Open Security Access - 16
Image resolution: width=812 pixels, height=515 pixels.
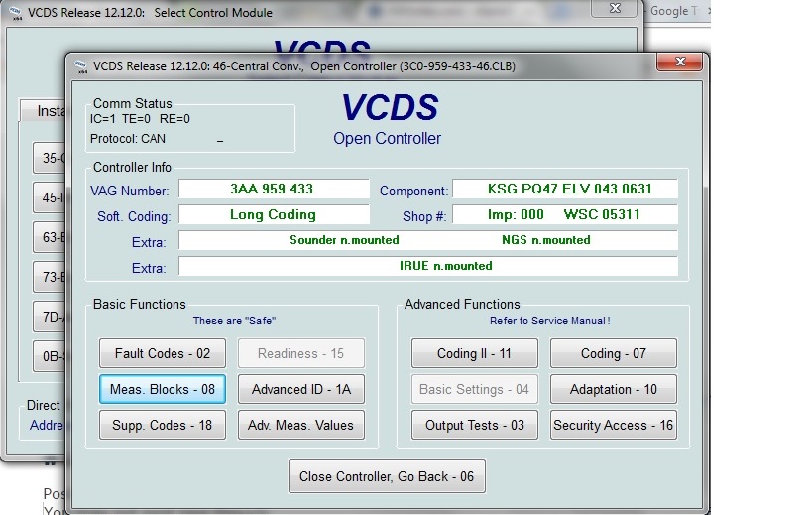click(x=614, y=425)
